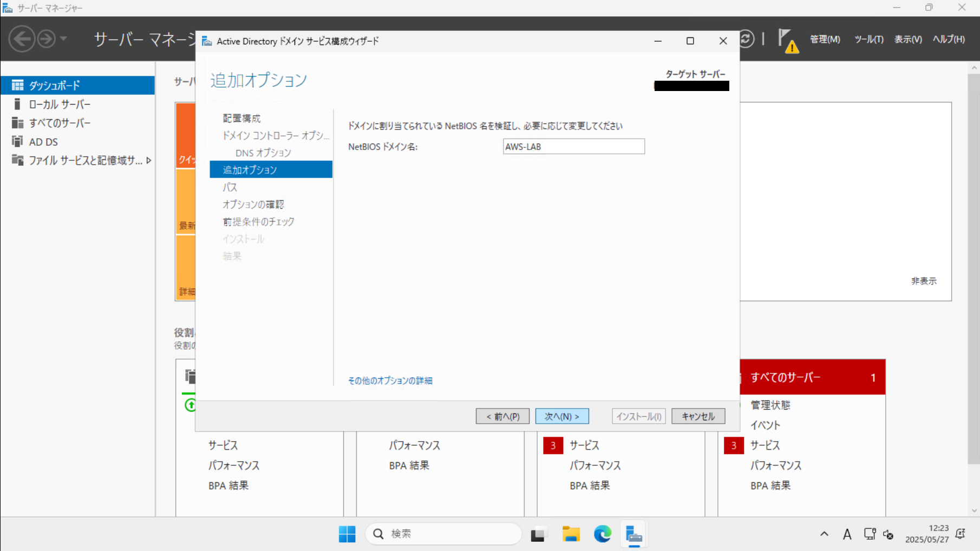Select ダッシュボード in the sidebar
980x551 pixels.
click(x=77, y=85)
